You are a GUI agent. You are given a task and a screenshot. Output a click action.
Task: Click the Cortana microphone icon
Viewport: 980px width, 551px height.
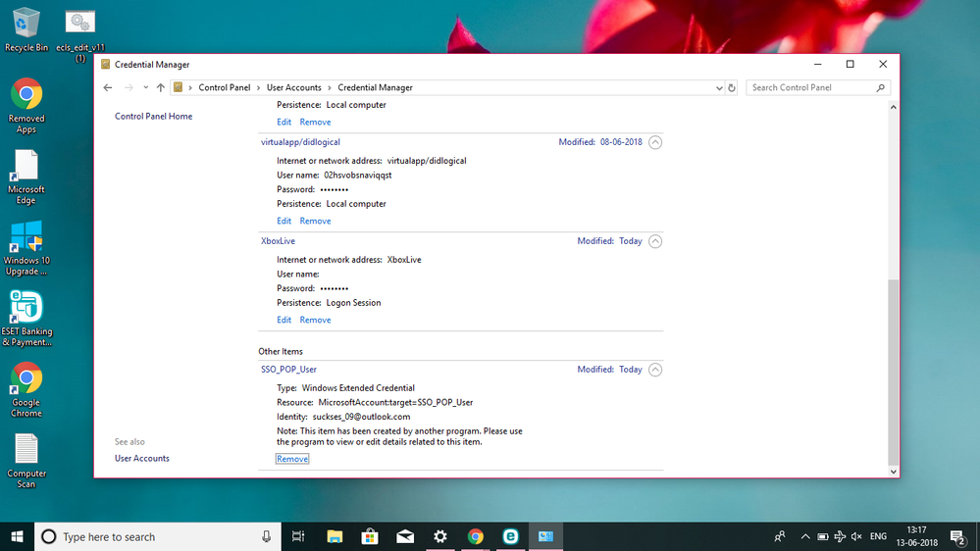point(266,536)
